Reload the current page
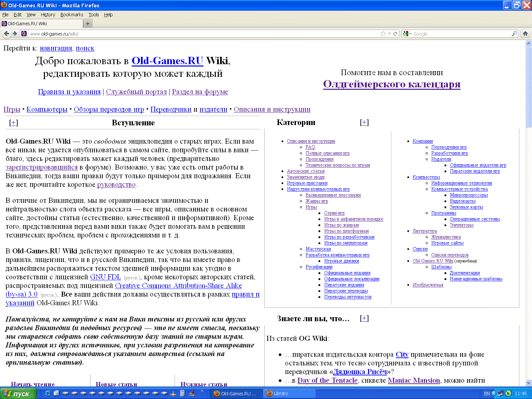This screenshot has height=399, width=532. point(395,34)
